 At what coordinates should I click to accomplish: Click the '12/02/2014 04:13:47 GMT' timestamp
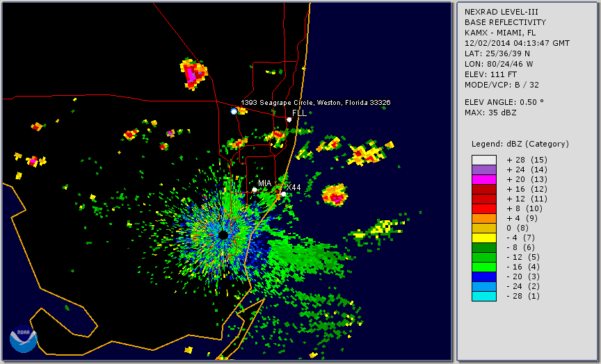(x=517, y=43)
